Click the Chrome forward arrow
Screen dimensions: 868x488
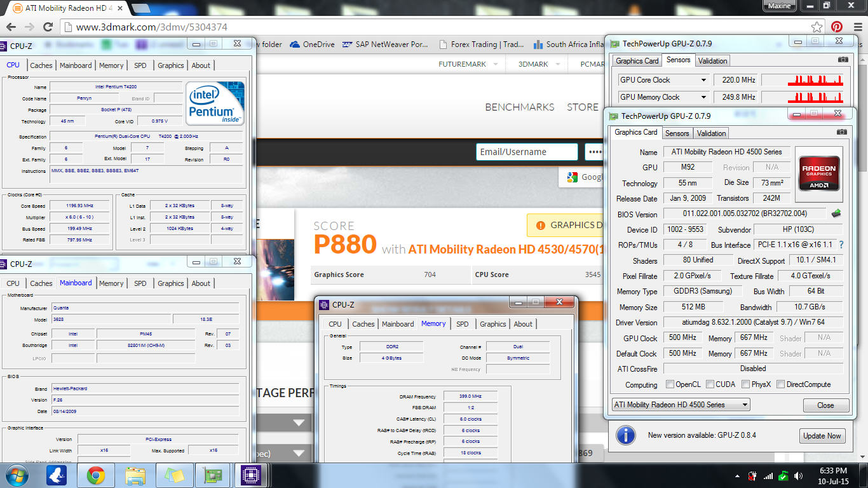29,27
